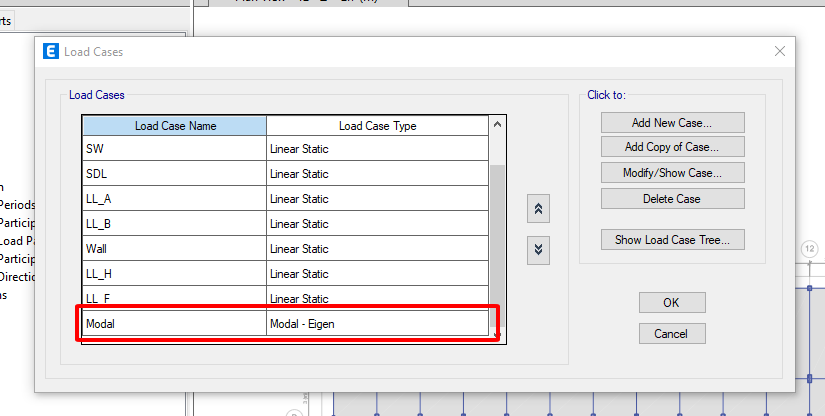Click the Delete Case button
Screen dimensions: 825x416
(x=672, y=199)
